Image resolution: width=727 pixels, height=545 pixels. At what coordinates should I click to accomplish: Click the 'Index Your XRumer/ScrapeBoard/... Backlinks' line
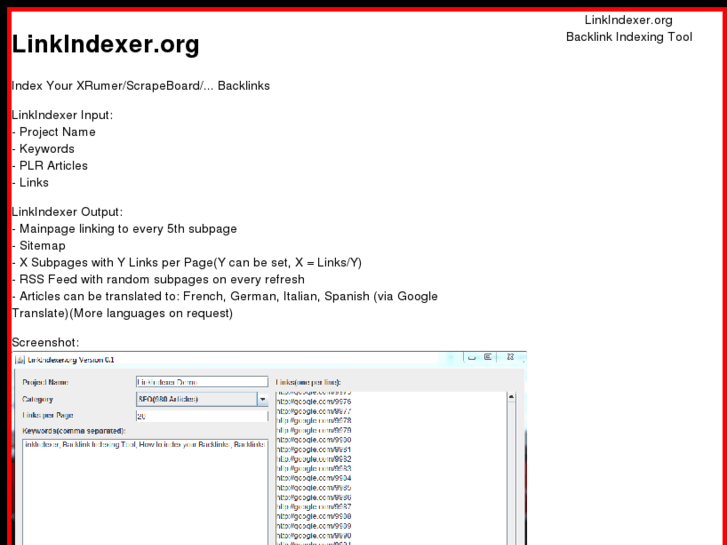(140, 86)
